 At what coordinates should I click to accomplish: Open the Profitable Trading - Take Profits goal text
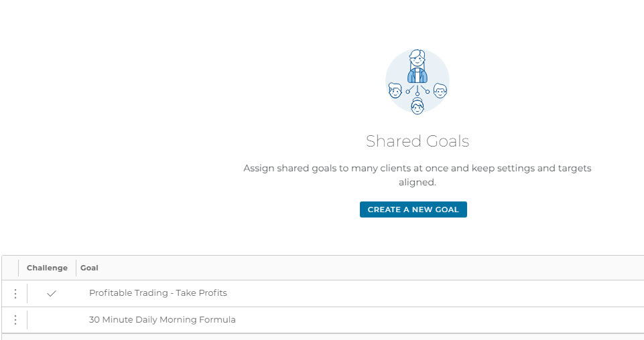pos(158,293)
